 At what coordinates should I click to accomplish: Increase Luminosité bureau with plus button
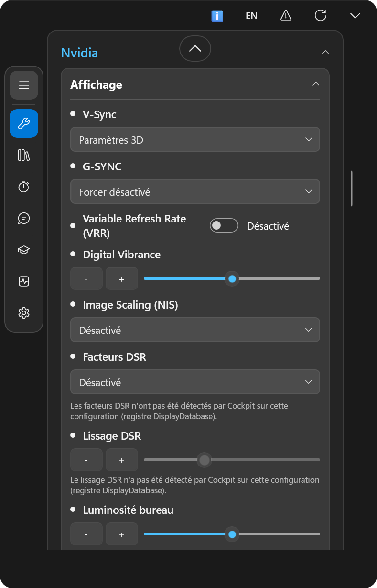(x=122, y=534)
